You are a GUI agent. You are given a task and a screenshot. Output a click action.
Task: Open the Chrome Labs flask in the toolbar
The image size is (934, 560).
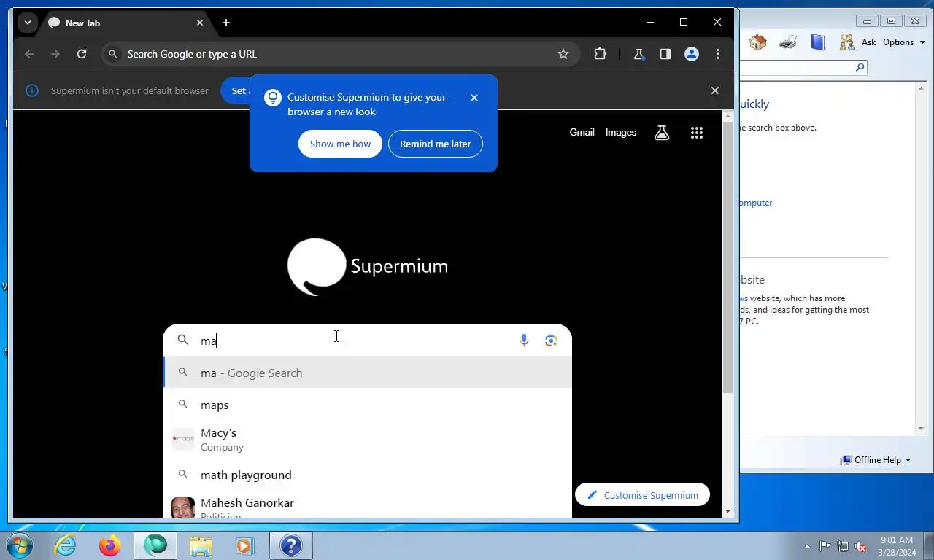coord(639,54)
